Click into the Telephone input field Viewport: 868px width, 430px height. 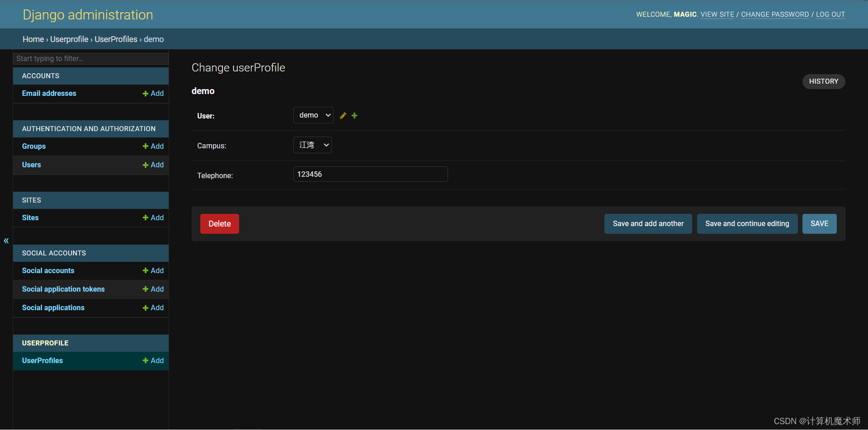(371, 174)
